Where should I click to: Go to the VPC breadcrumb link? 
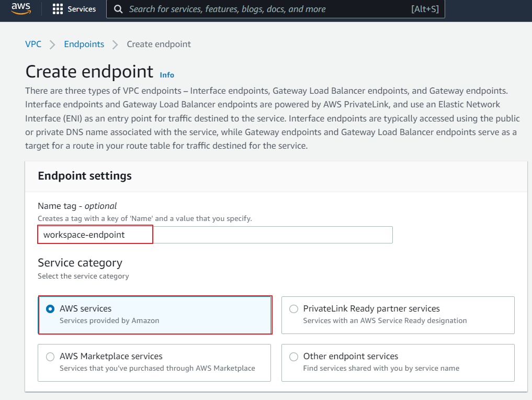click(33, 45)
